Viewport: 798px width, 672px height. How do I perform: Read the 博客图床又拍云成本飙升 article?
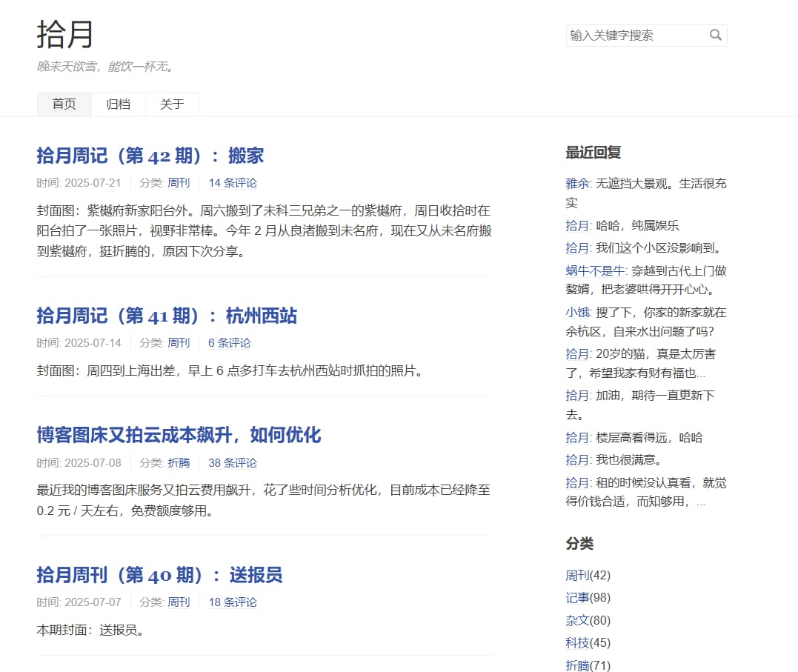pos(179,434)
